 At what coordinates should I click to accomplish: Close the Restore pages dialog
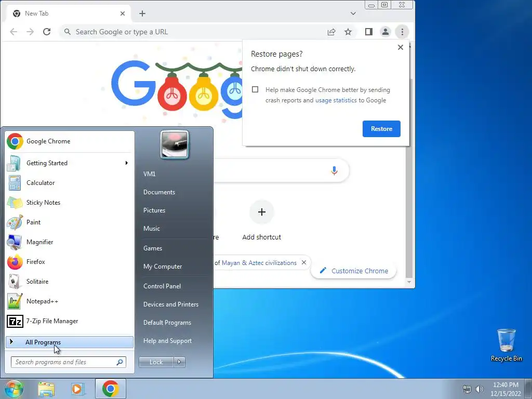(x=401, y=47)
